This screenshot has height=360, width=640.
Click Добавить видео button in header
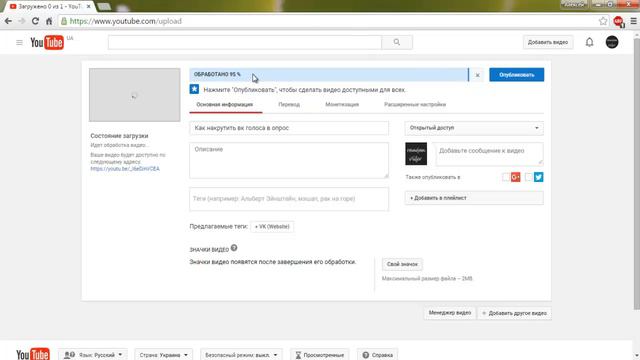tap(548, 42)
